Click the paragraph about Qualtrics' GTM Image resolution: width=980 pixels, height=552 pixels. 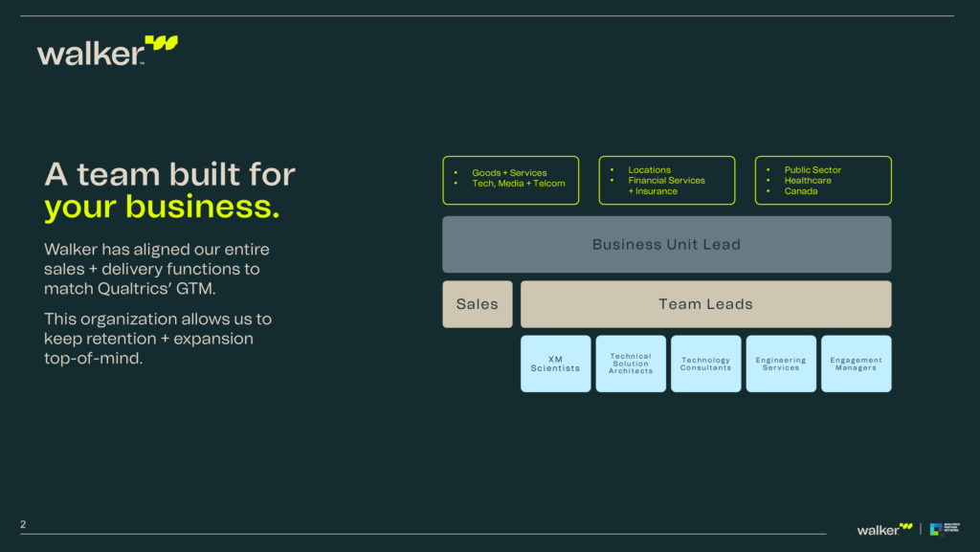click(157, 269)
